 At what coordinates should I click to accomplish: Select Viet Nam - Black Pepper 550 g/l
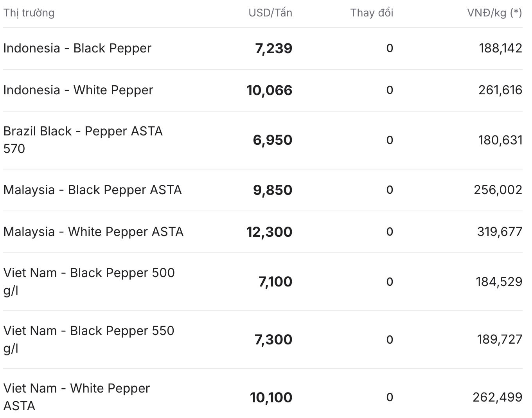click(x=89, y=340)
